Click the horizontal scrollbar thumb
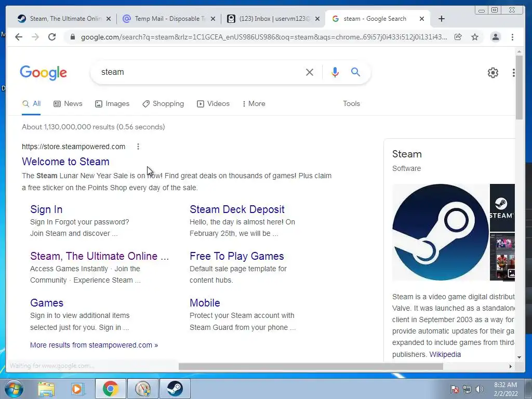 click(311, 366)
